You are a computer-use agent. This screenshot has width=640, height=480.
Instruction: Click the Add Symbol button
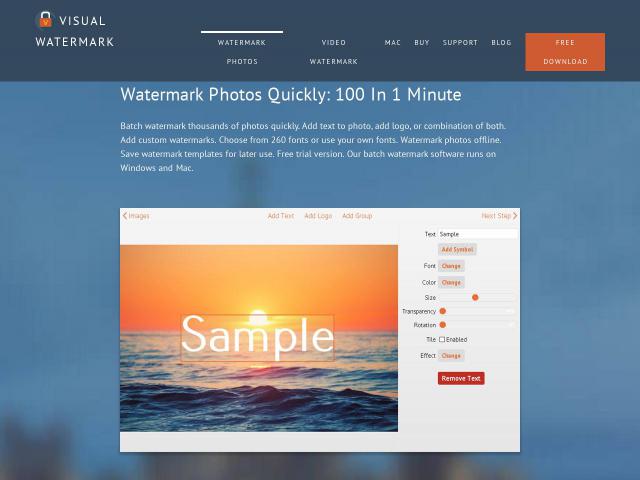click(x=457, y=249)
